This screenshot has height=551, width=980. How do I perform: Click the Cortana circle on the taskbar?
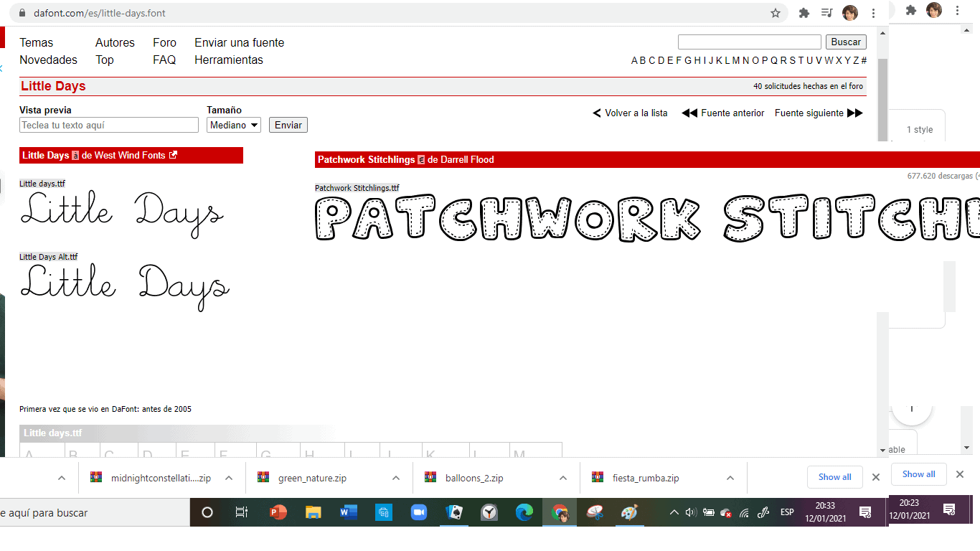point(207,512)
